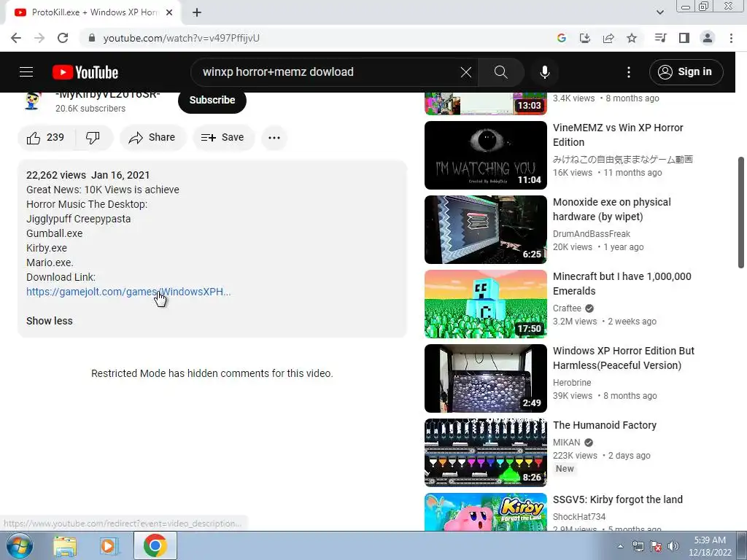Click the page vertical scrollbar thumb
The image size is (747, 560).
click(741, 212)
